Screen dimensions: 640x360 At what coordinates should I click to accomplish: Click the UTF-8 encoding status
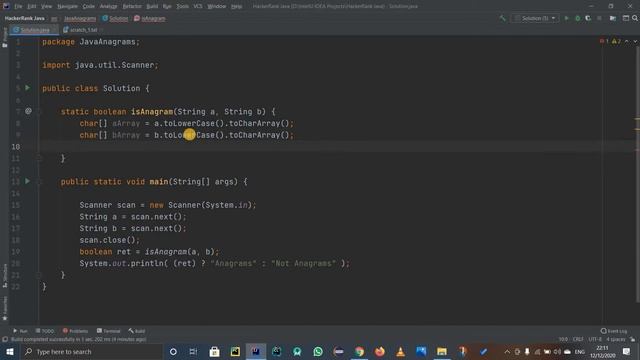pyautogui.click(x=595, y=339)
